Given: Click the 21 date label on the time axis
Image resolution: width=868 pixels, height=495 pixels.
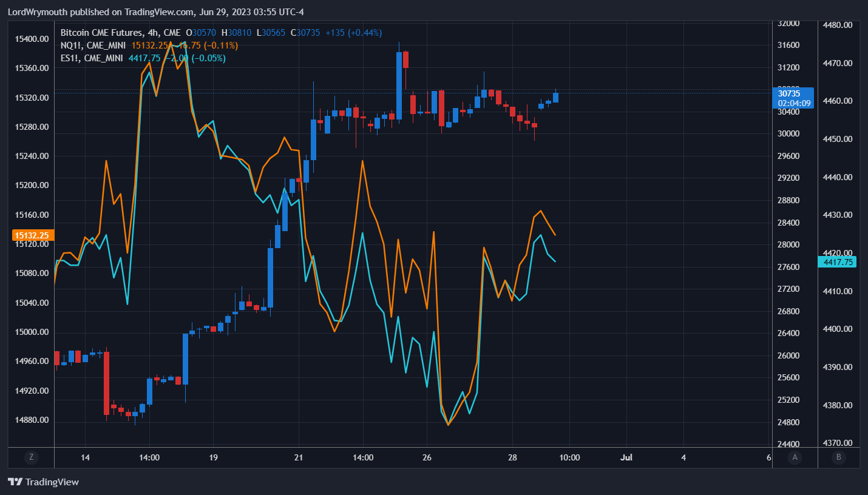Looking at the screenshot, I should coord(298,457).
